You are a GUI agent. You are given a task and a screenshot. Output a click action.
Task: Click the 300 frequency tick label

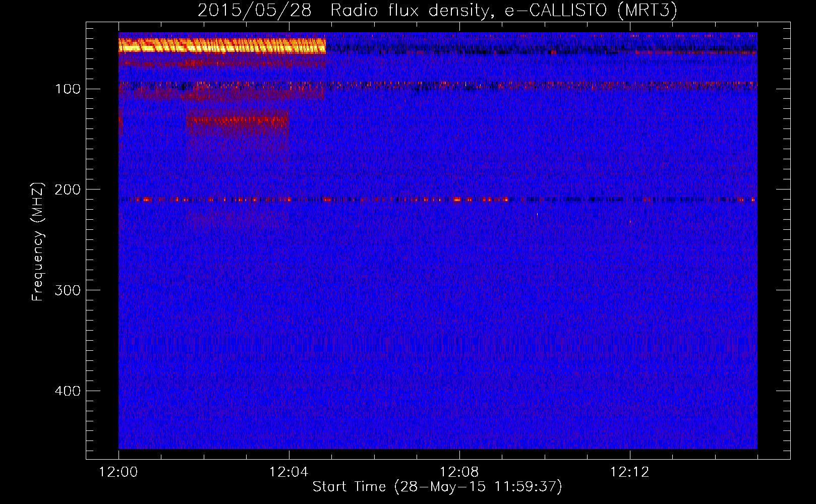click(68, 290)
